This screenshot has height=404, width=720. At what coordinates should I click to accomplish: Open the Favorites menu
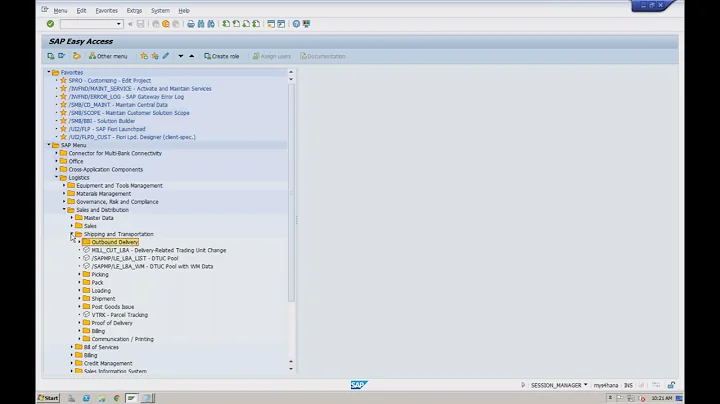107,11
